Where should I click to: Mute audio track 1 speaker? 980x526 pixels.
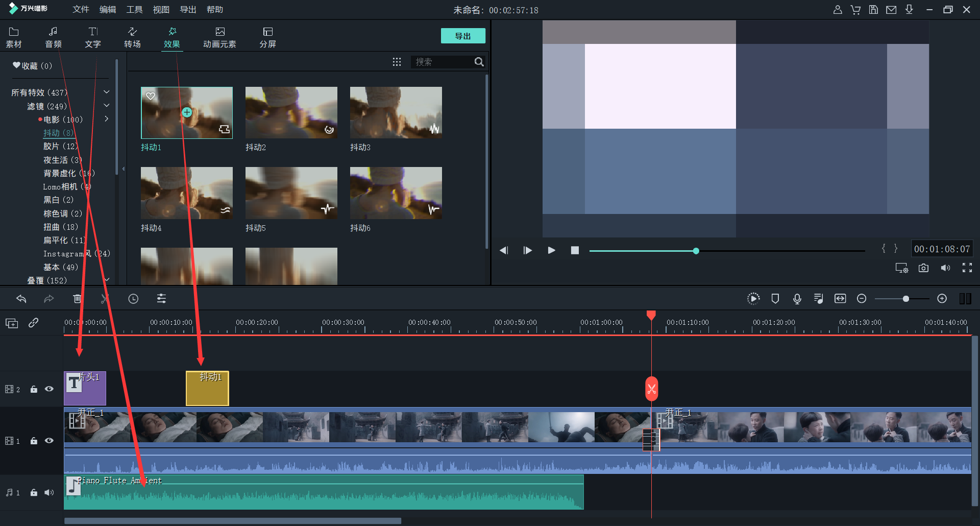pos(49,493)
